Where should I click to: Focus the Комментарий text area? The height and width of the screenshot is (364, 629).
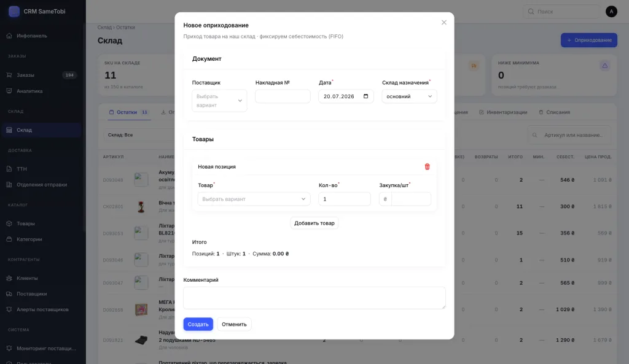pyautogui.click(x=314, y=298)
